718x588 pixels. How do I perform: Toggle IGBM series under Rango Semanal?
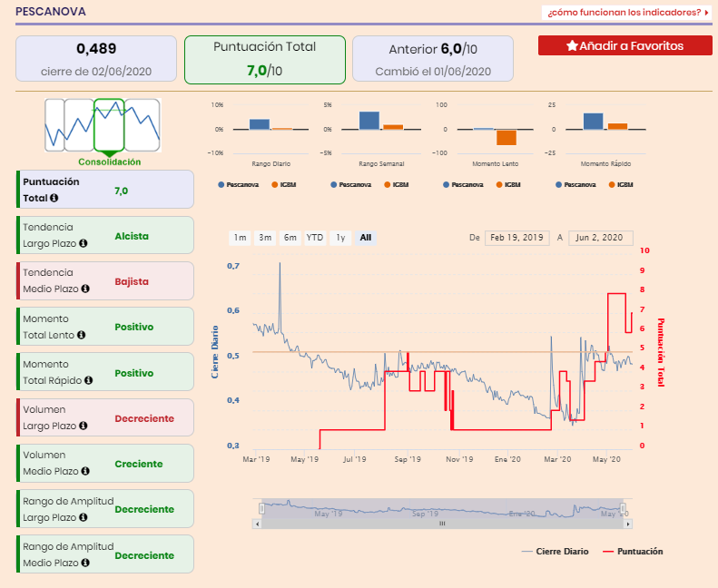(396, 185)
